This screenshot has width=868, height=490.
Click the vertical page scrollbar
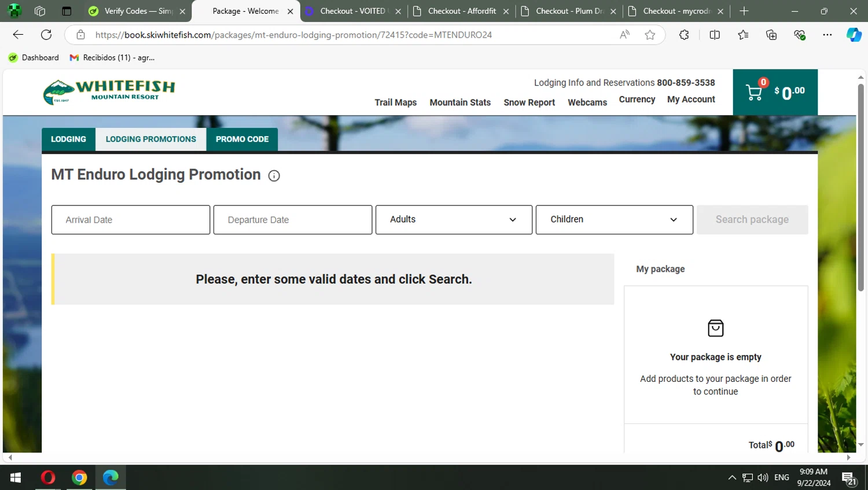860,187
